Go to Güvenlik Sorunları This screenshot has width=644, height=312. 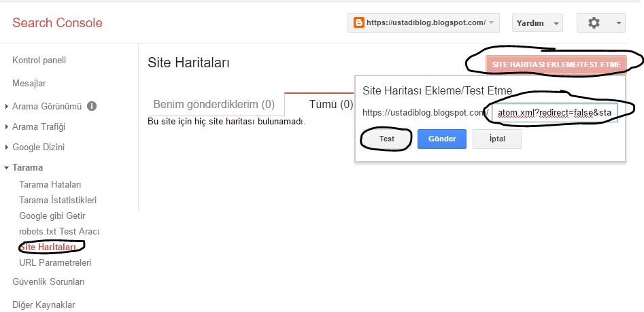(x=48, y=282)
